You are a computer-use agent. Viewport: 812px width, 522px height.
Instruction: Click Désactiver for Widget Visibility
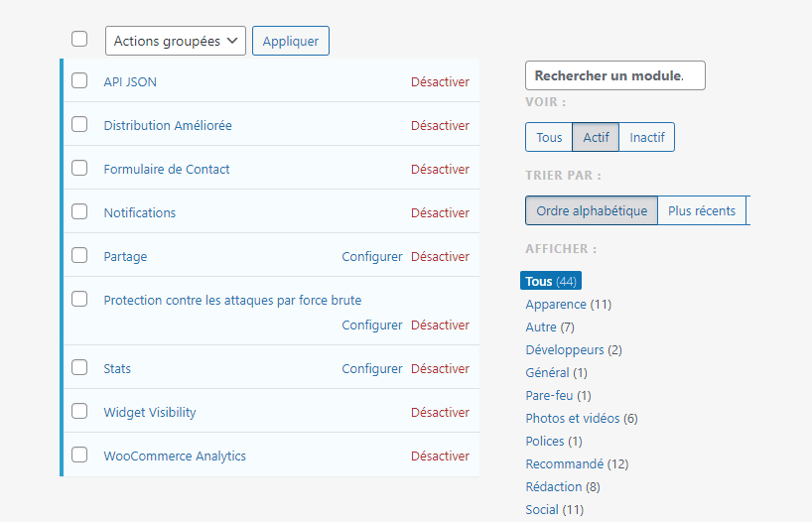(x=440, y=412)
